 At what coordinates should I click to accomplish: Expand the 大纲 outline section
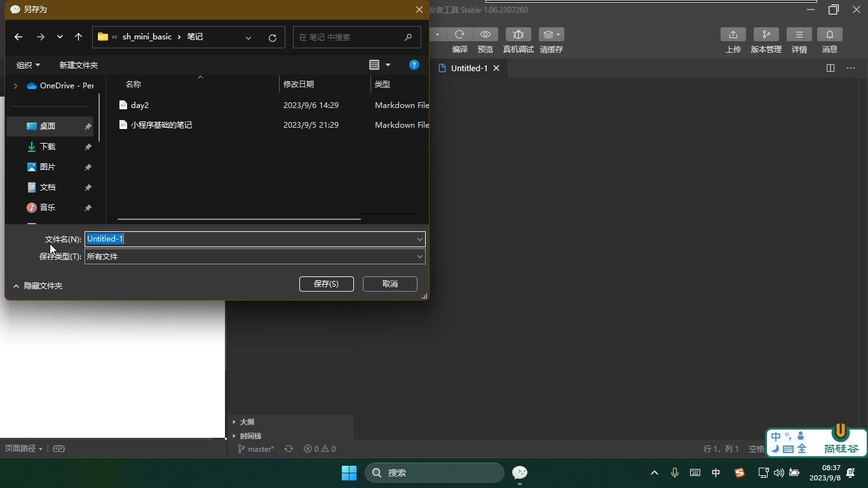click(x=247, y=422)
